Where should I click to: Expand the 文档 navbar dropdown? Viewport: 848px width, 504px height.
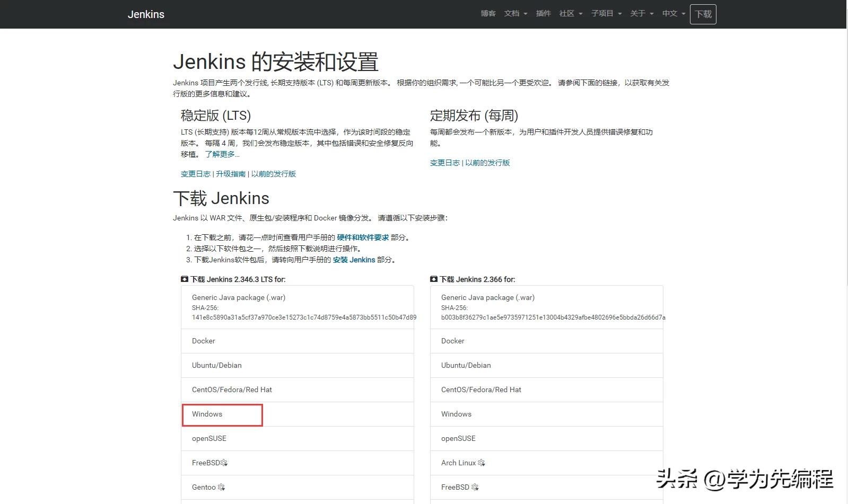point(515,14)
